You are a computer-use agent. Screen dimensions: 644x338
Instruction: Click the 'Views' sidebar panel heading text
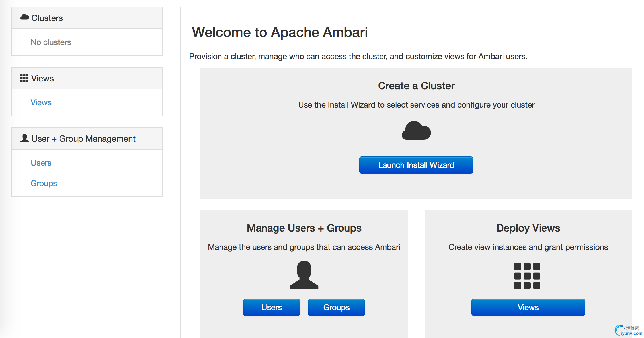click(x=42, y=78)
